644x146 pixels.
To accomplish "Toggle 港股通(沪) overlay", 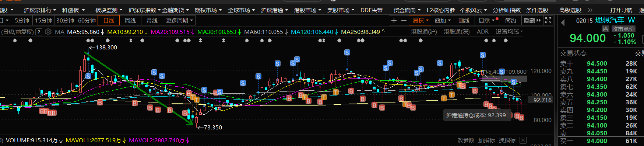I will pyautogui.click(x=424, y=32).
